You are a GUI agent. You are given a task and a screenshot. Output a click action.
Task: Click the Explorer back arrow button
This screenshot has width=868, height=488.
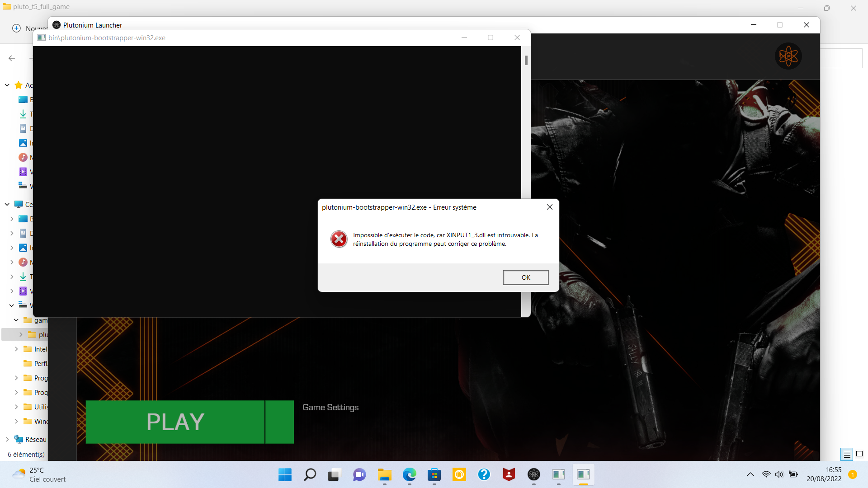(x=12, y=58)
